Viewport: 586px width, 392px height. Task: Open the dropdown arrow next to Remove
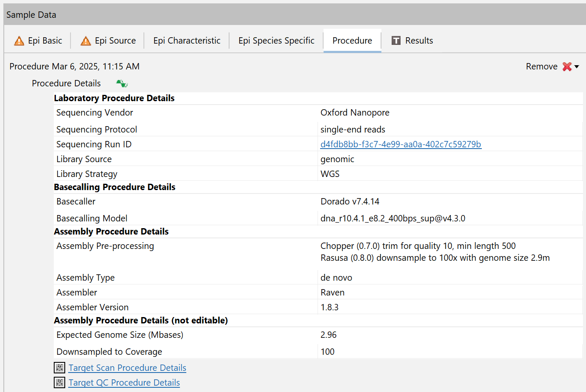(x=577, y=67)
